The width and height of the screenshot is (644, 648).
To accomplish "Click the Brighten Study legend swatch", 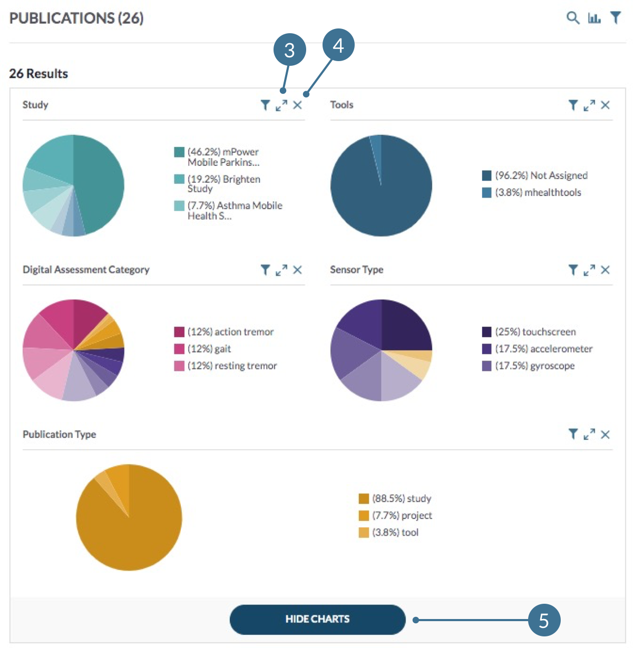I will click(x=179, y=179).
